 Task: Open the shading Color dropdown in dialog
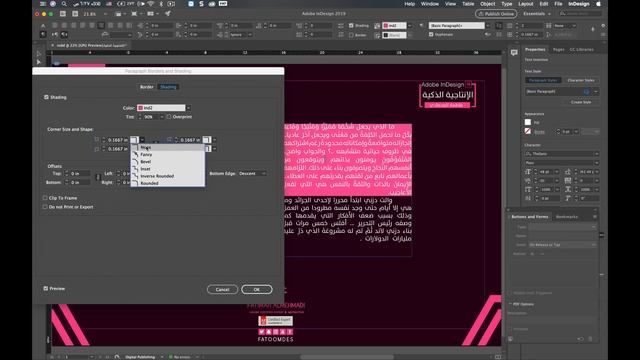[x=188, y=108]
